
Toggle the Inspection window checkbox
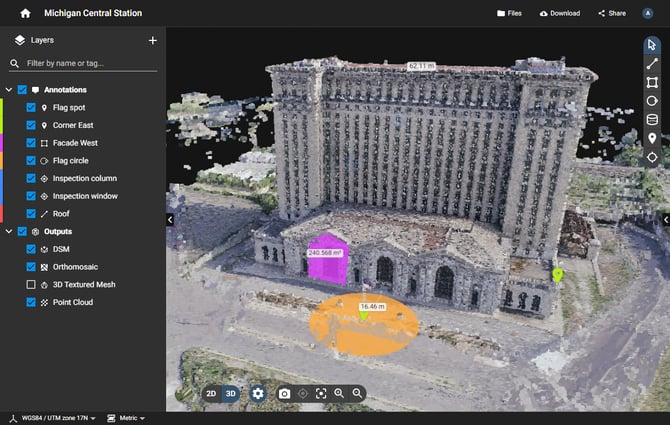31,196
